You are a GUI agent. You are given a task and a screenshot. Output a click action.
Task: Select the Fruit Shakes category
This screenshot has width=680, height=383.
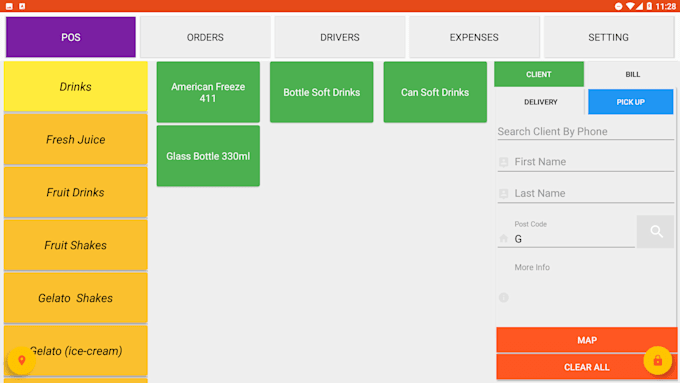point(75,245)
